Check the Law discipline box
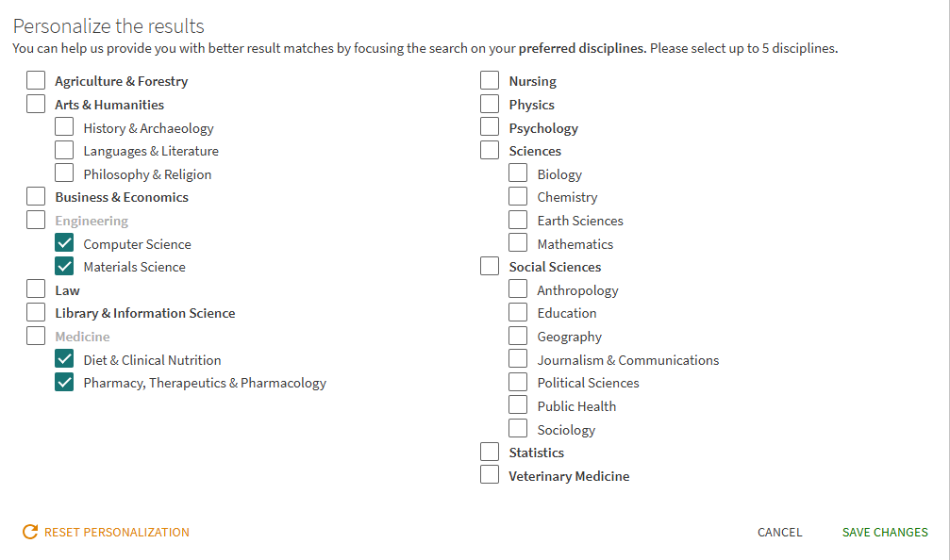The height and width of the screenshot is (560, 950). [36, 289]
